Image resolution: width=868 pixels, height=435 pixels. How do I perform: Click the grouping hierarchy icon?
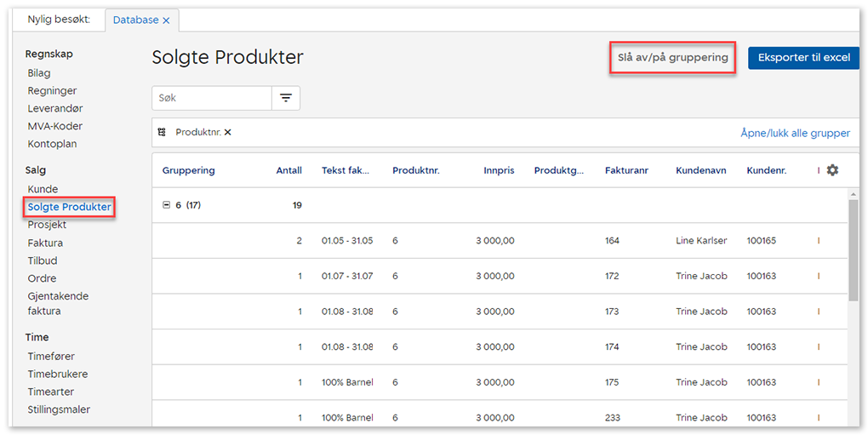pos(163,133)
